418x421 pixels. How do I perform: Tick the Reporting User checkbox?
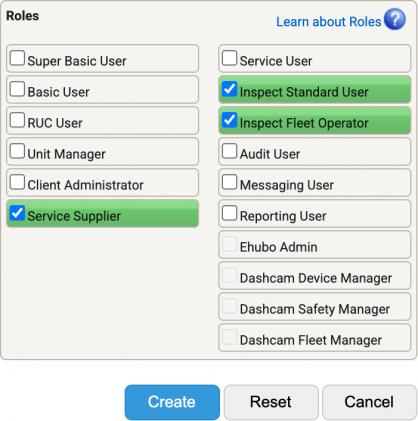click(x=229, y=213)
